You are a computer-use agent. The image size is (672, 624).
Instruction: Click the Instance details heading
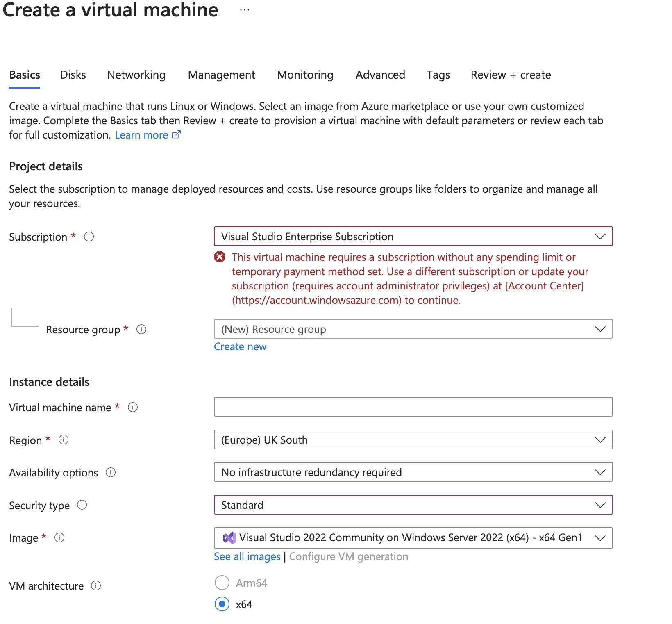click(x=49, y=382)
